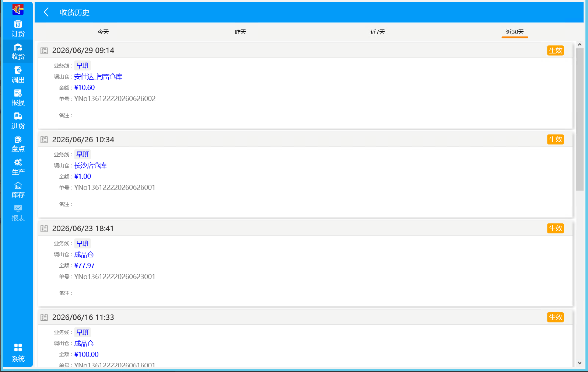Open the 进货 purchasing module

click(x=18, y=121)
